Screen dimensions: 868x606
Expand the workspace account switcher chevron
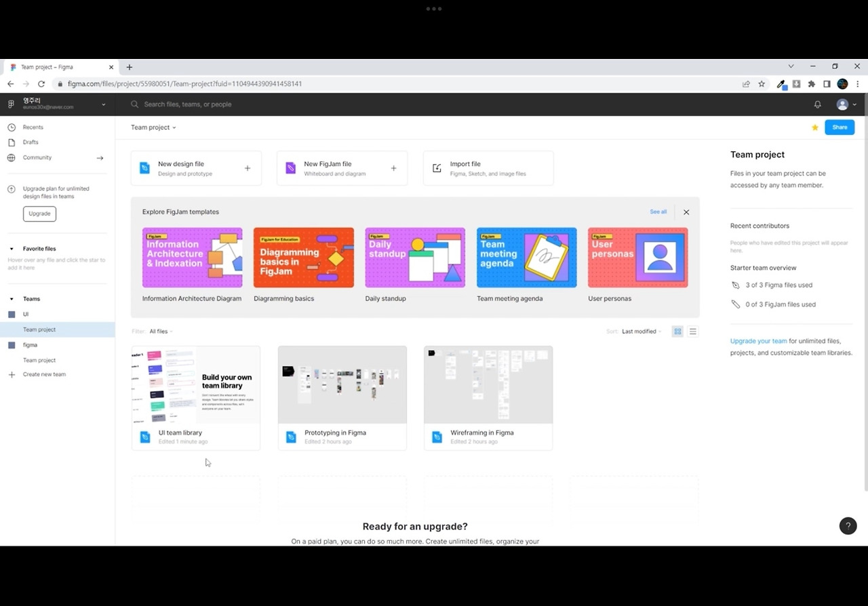(104, 104)
